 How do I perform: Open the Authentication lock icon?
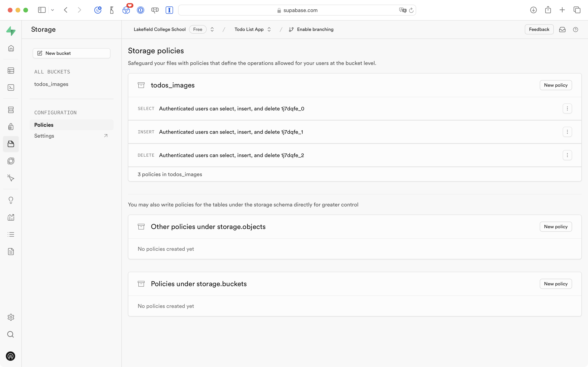pos(11,127)
